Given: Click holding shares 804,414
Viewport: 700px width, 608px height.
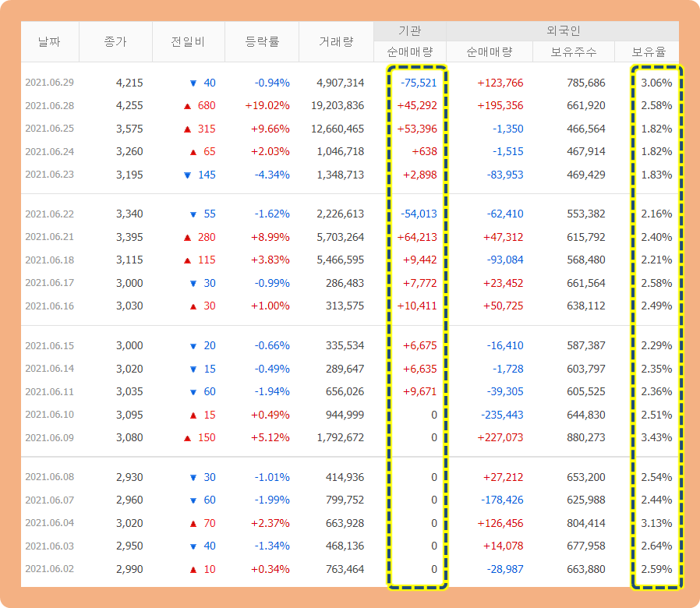Looking at the screenshot, I should 586,523.
